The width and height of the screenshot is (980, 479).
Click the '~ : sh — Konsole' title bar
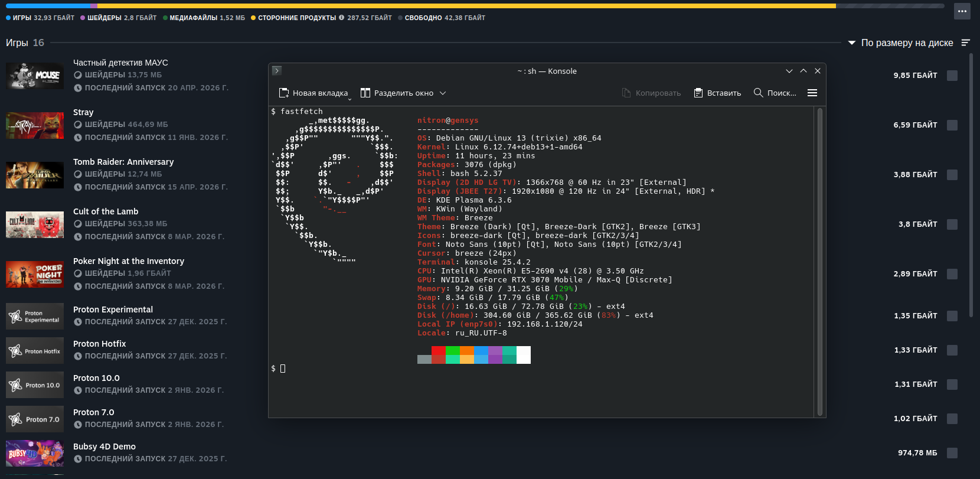tap(547, 71)
